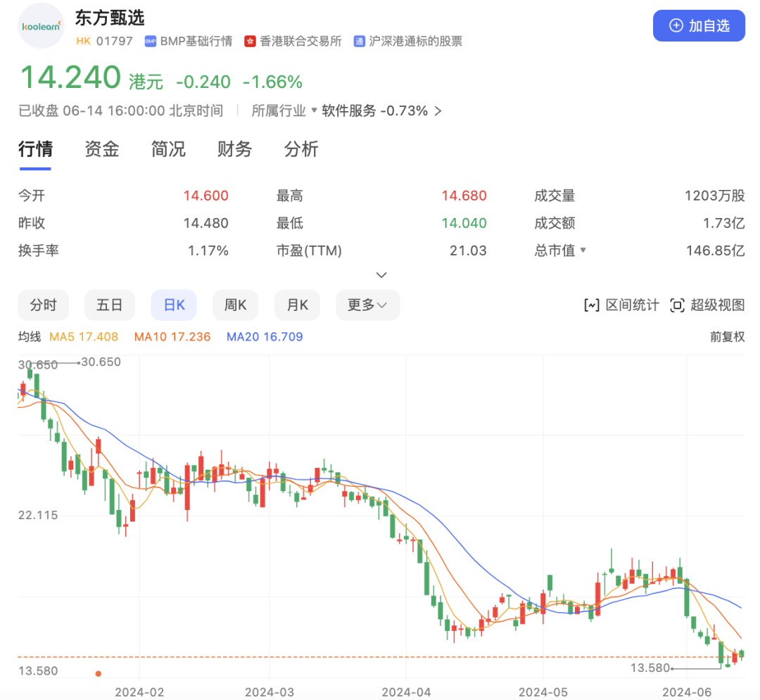Click the 最高 value 14.680
This screenshot has height=700, width=760.
pos(464,196)
